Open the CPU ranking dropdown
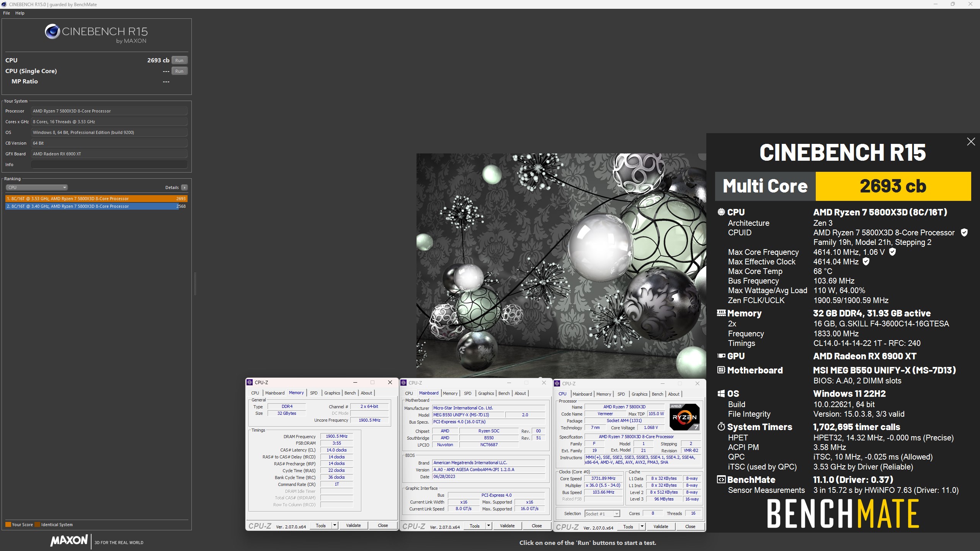This screenshot has height=551, width=980. coord(37,187)
